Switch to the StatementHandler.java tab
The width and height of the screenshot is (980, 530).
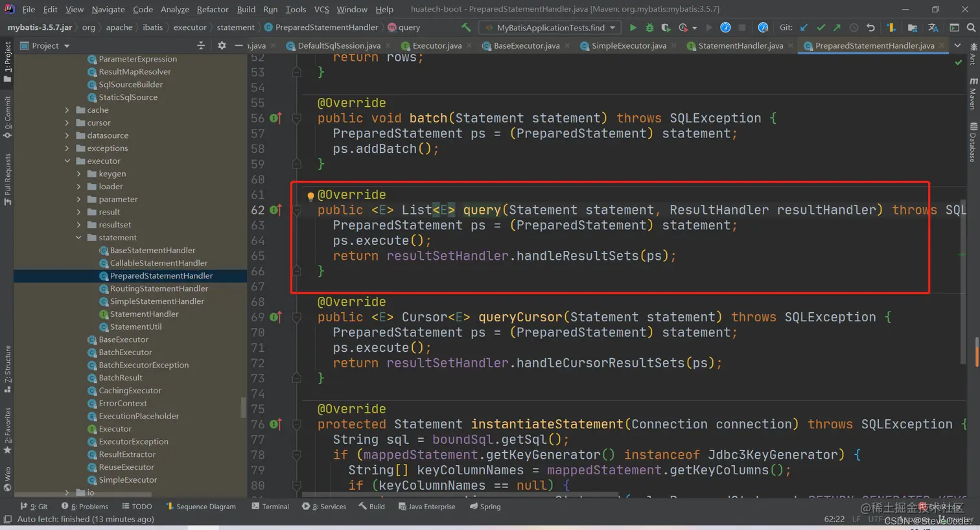coord(740,45)
